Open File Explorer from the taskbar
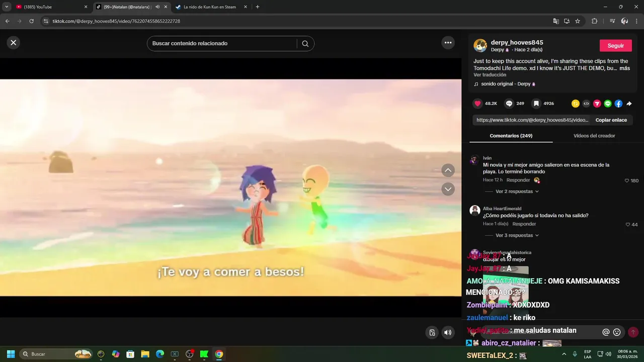 tap(145, 354)
